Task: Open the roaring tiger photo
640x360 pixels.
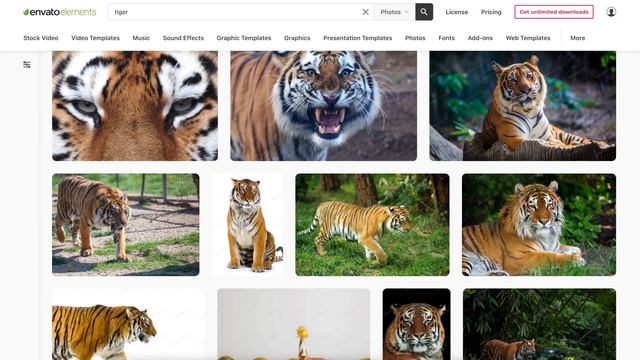Action: [x=324, y=106]
